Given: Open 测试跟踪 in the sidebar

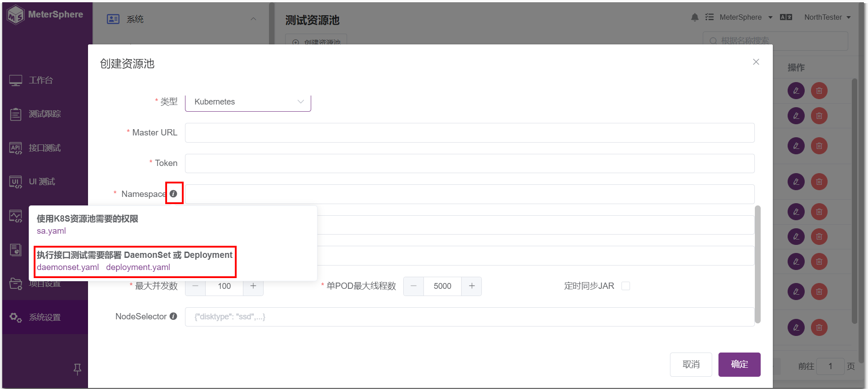Looking at the screenshot, I should (x=35, y=114).
